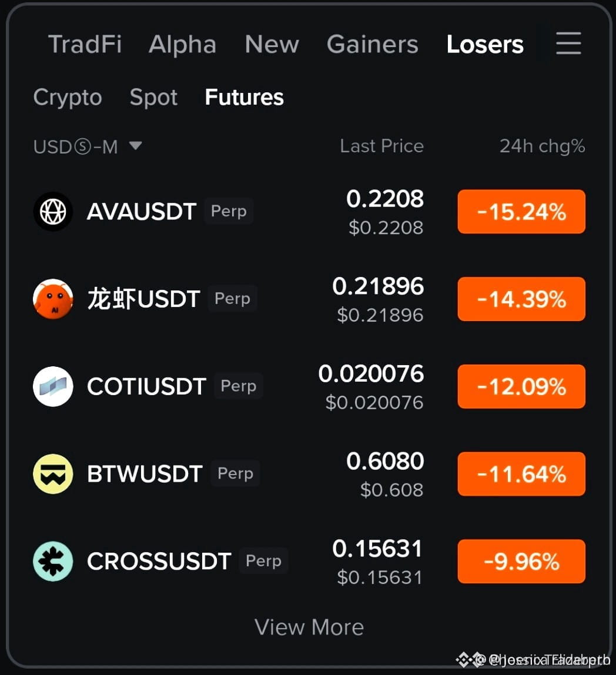Switch to the Gainers tab
This screenshot has width=616, height=675.
coord(372,44)
